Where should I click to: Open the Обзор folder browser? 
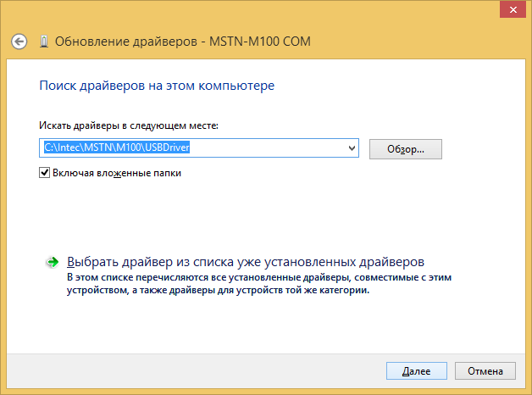coord(406,149)
